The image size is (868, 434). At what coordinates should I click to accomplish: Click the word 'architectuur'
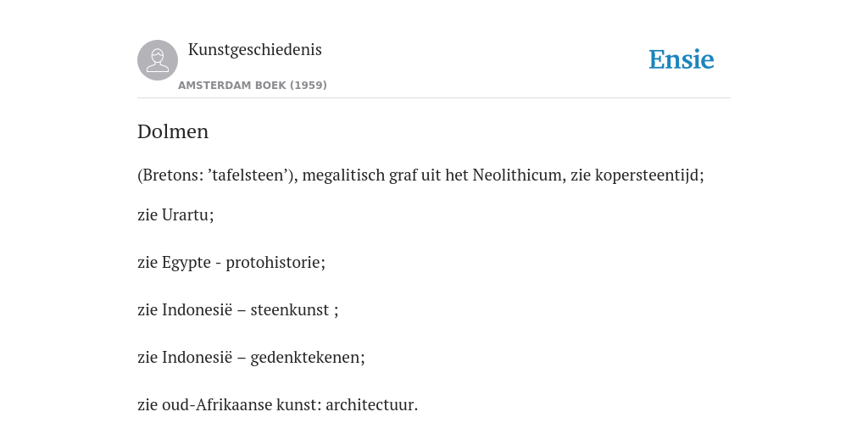pyautogui.click(x=370, y=405)
